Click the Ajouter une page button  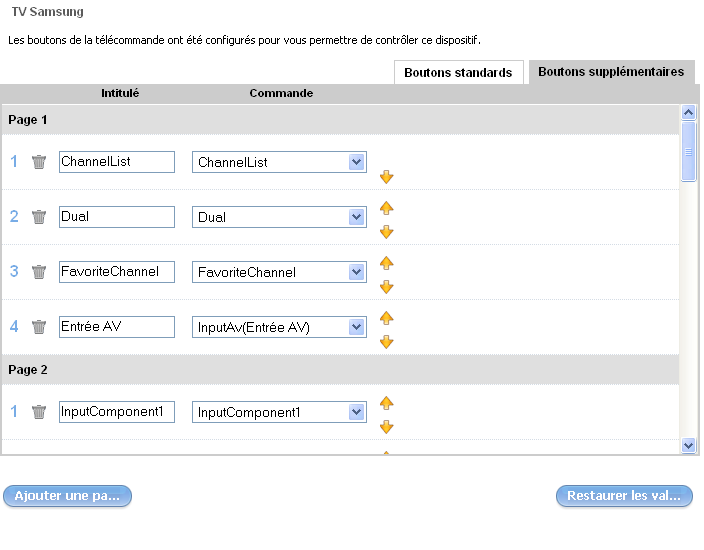click(67, 496)
